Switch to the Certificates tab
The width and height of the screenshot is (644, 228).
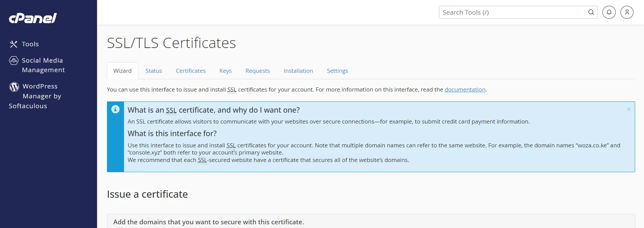click(191, 71)
